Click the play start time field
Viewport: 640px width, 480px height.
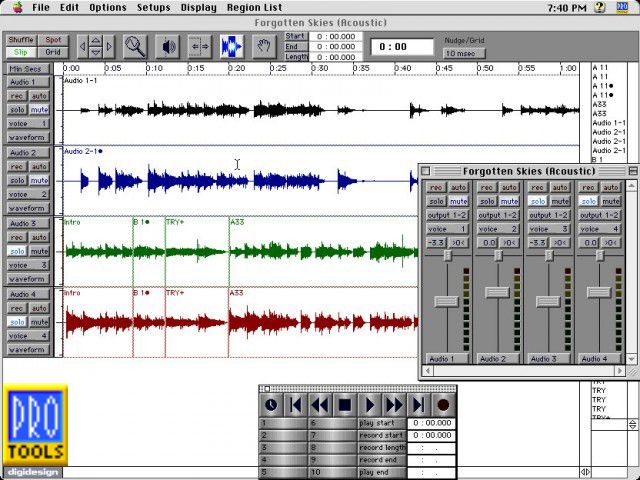432,423
